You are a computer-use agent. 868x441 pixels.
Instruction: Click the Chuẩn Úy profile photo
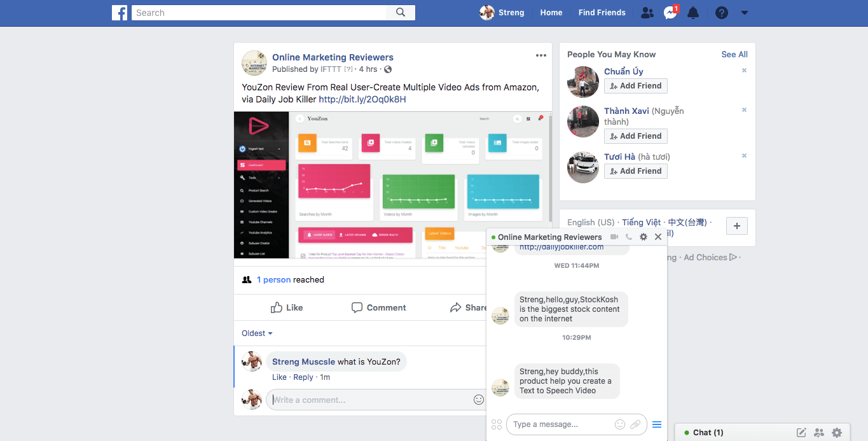coord(583,81)
